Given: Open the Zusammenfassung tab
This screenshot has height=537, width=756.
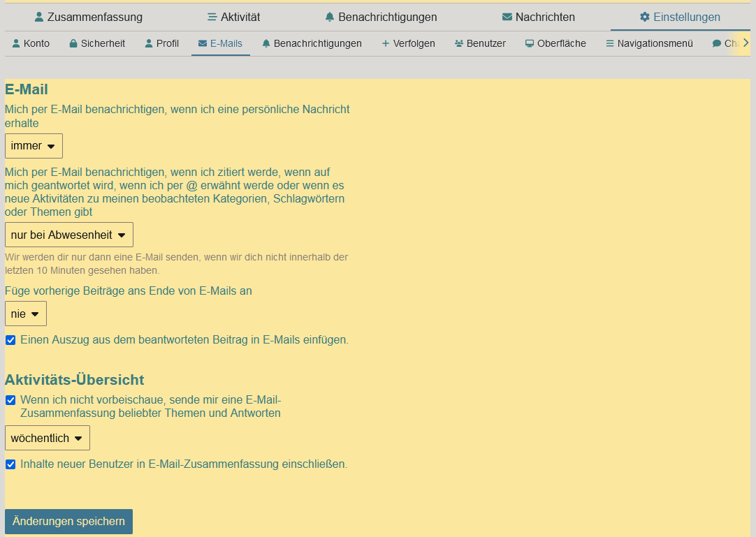Looking at the screenshot, I should pyautogui.click(x=89, y=17).
